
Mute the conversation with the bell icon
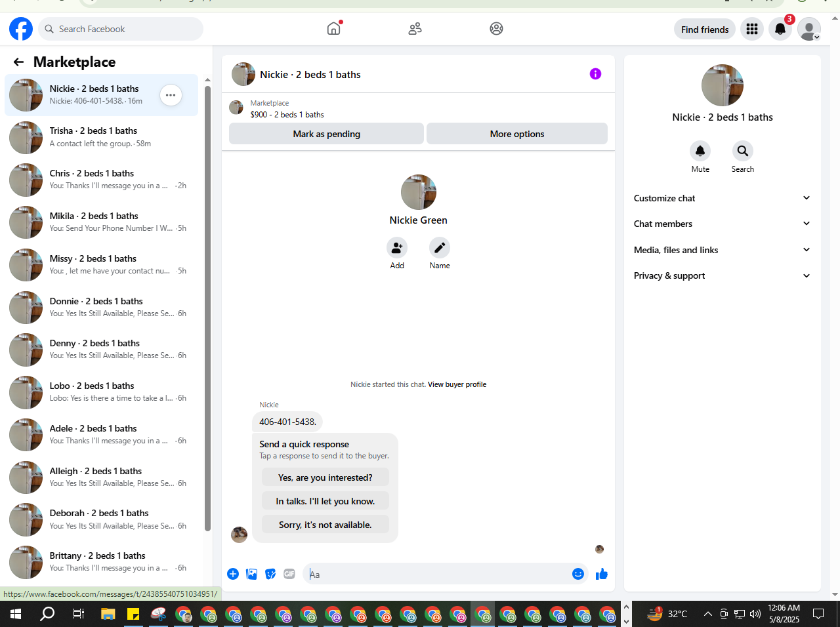700,151
